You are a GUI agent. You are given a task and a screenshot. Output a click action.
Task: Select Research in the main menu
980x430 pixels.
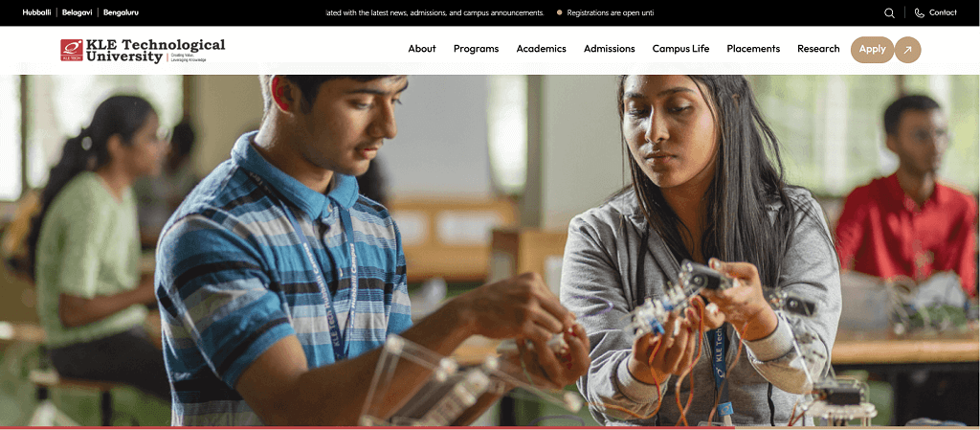[818, 49]
